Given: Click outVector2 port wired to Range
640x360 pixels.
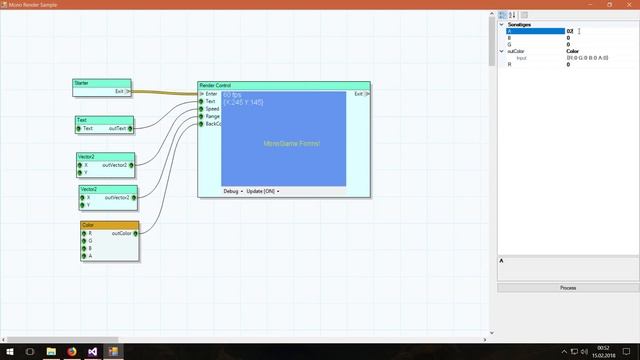Looking at the screenshot, I should 134,198.
